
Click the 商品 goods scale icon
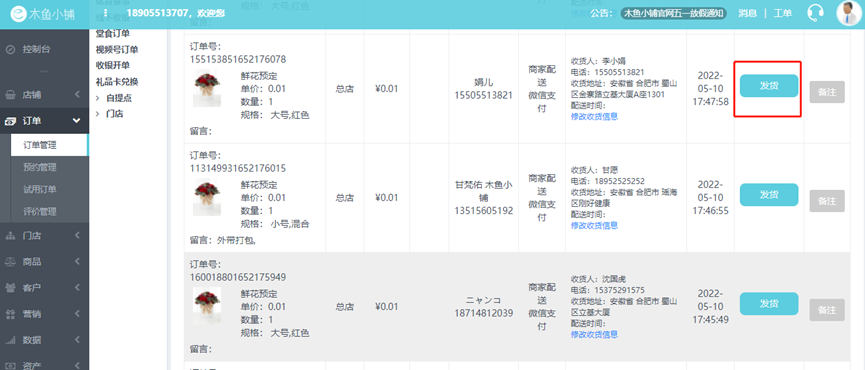(10, 261)
